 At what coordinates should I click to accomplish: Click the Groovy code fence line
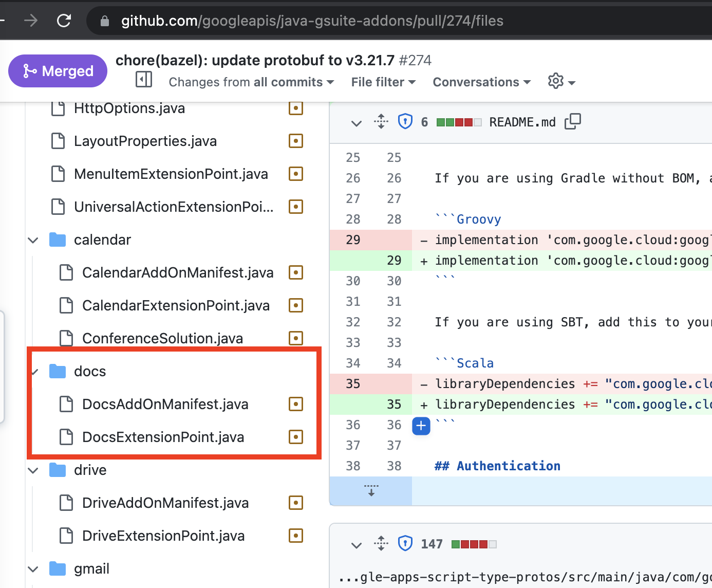click(x=467, y=219)
